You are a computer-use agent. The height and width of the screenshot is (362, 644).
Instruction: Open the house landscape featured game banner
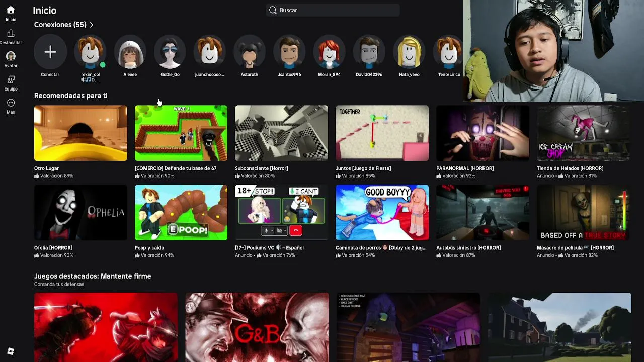(x=559, y=327)
